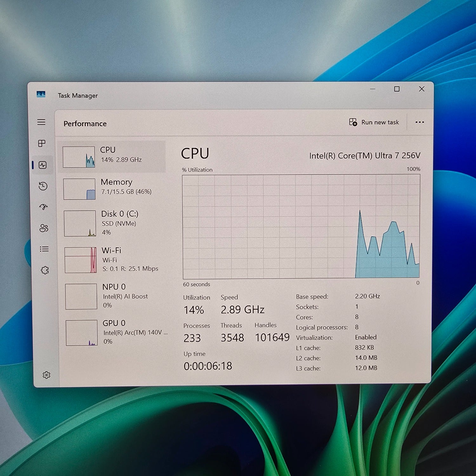Go to the Processes page icon
The height and width of the screenshot is (476, 476).
tap(42, 143)
